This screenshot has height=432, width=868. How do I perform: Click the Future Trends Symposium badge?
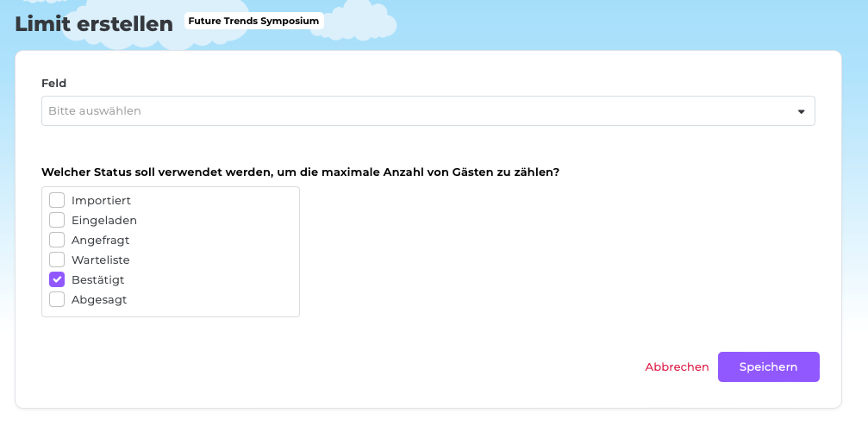tap(254, 21)
